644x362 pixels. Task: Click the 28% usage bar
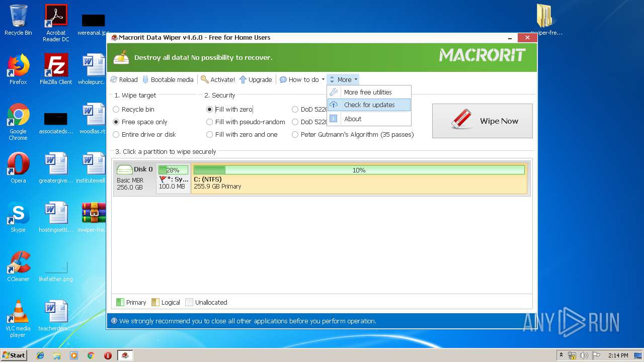[x=173, y=170]
